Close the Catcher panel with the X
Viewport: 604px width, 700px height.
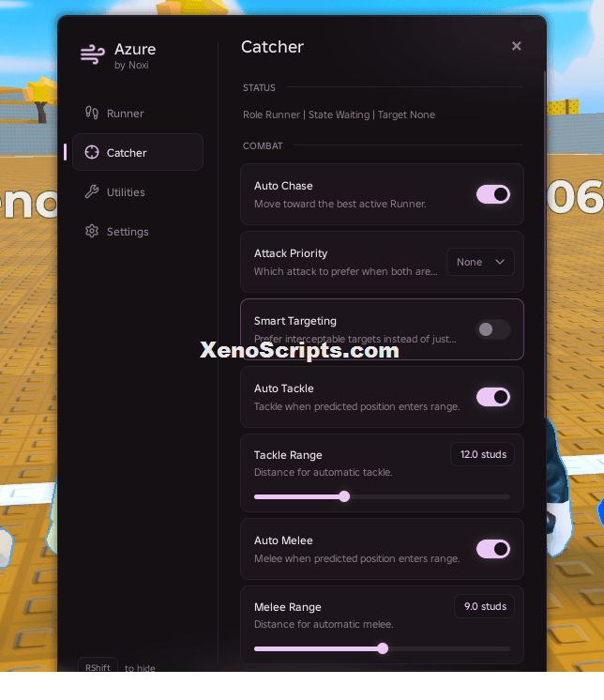(x=516, y=46)
